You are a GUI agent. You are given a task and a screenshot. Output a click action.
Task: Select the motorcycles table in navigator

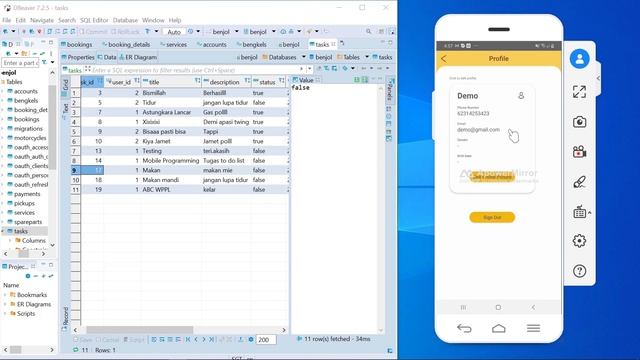[x=30, y=138]
